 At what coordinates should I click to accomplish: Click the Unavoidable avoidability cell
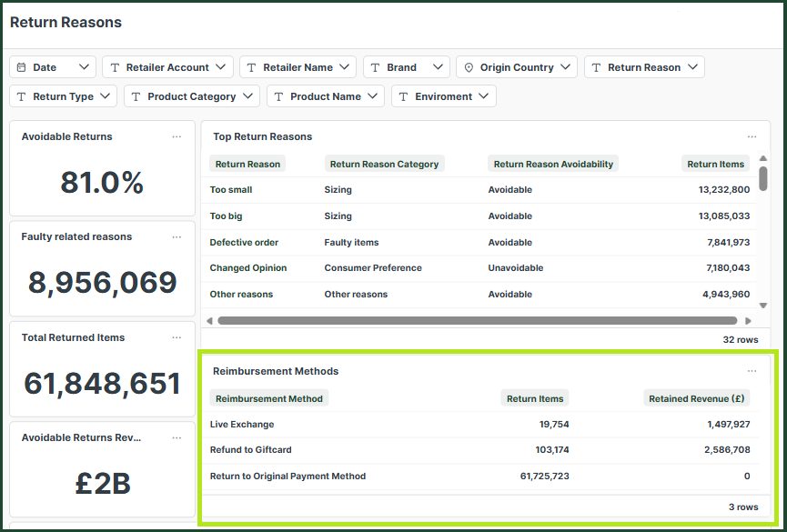516,268
